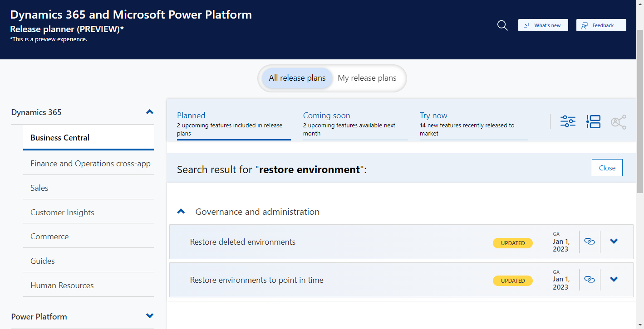
Task: Expand details for Restore deleted environments
Action: pos(614,242)
